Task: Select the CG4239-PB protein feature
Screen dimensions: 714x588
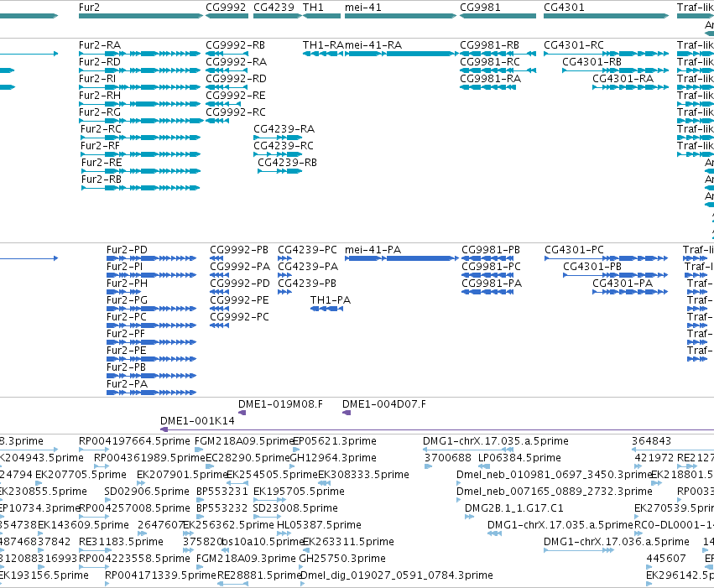Action: [284, 292]
